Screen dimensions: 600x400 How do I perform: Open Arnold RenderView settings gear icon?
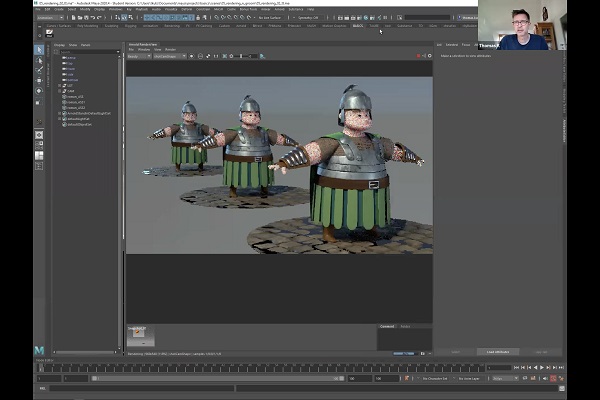click(x=429, y=56)
